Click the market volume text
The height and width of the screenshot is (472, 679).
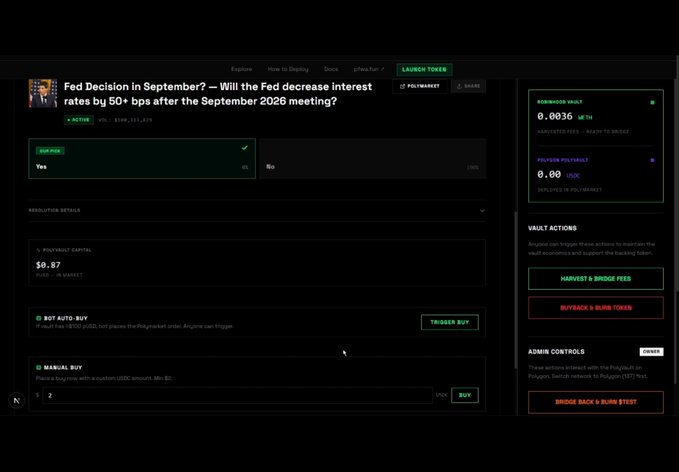point(126,120)
